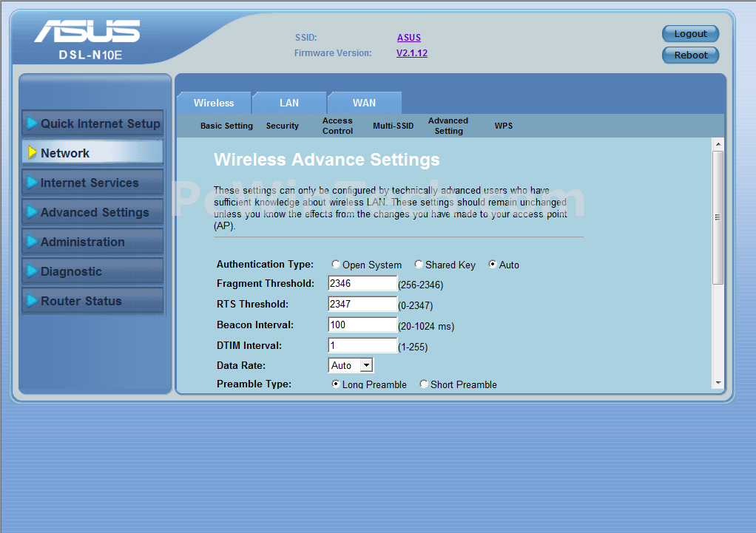Click the arrow icon beside Router Status
The width and height of the screenshot is (756, 533).
tap(32, 300)
